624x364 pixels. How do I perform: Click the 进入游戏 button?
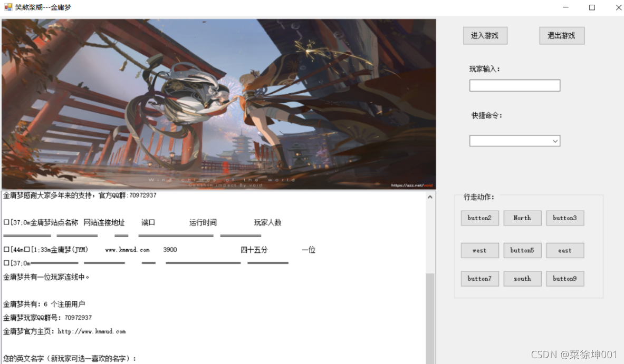[x=485, y=36]
